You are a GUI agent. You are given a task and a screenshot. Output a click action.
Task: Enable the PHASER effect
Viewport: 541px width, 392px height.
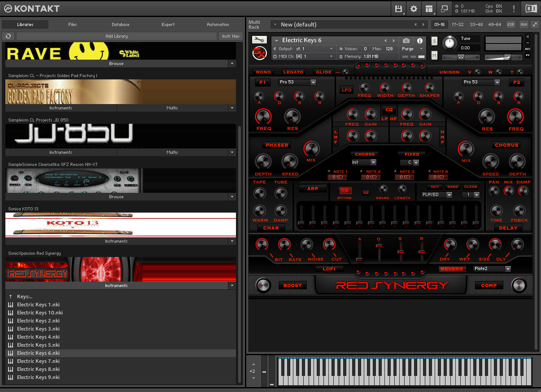click(x=277, y=145)
